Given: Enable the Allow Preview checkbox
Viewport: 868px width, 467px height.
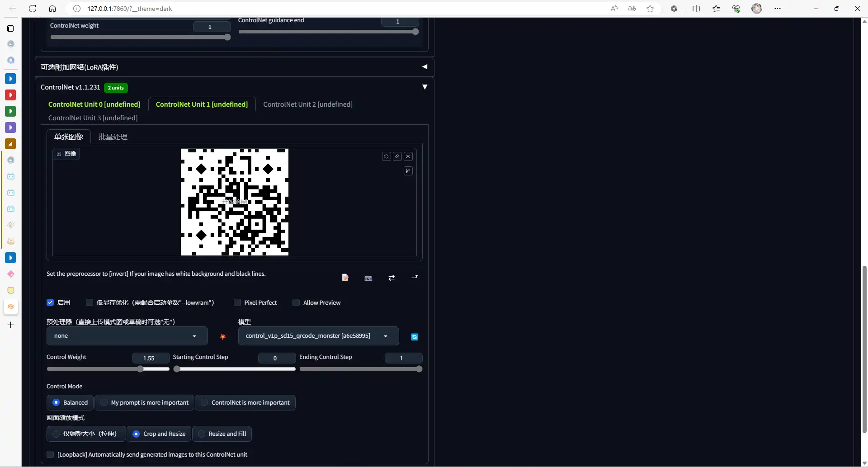Looking at the screenshot, I should coord(296,302).
